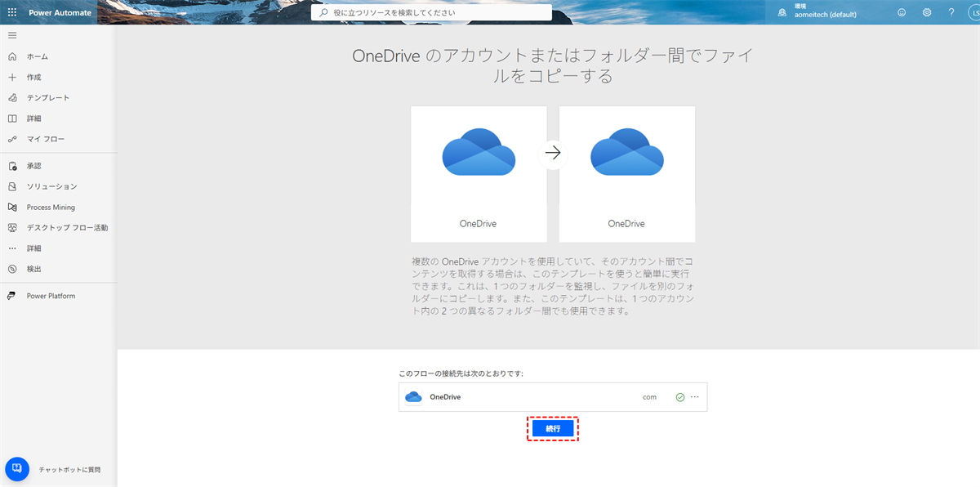Open OneDrive connection more options ellipsis

pos(695,397)
